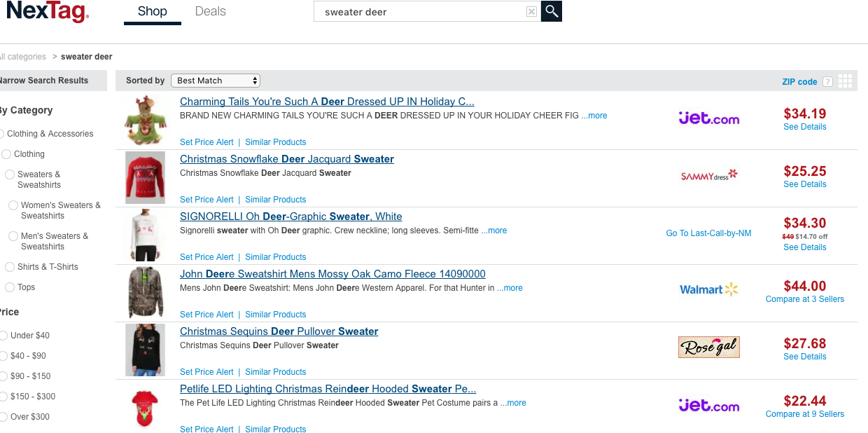Screen dimensions: 868x433
Task: Select Men's Sweaters & Sweatshirts radio
Action: coord(13,236)
